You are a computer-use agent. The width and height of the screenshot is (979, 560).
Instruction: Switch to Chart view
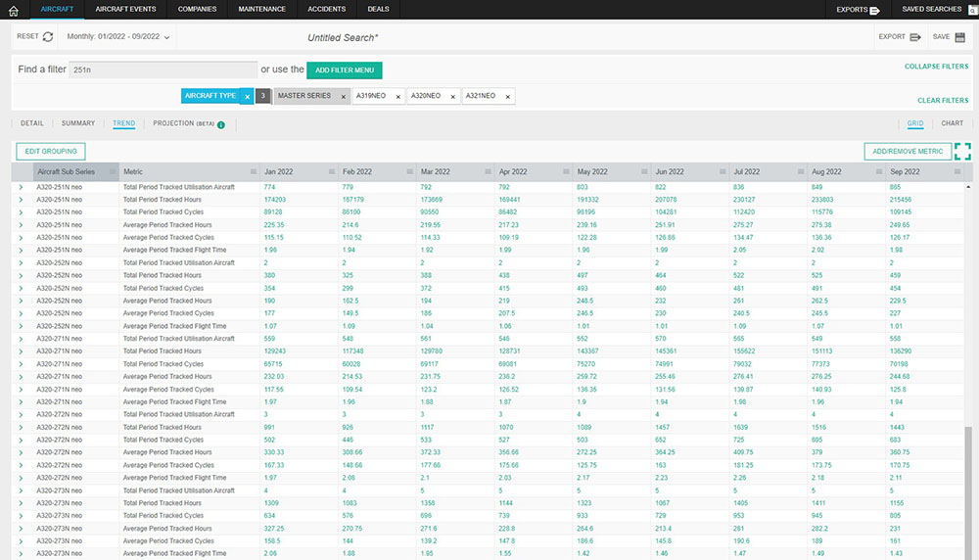click(952, 123)
